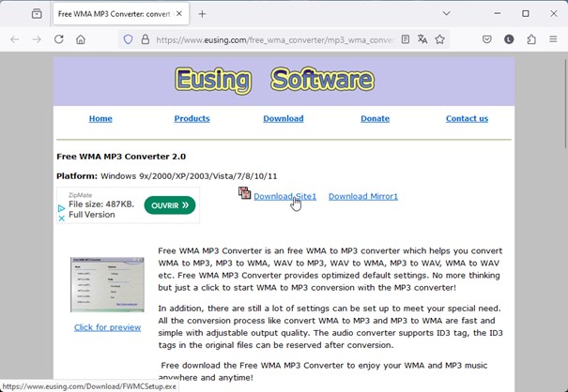Go to the Home page link

(100, 118)
